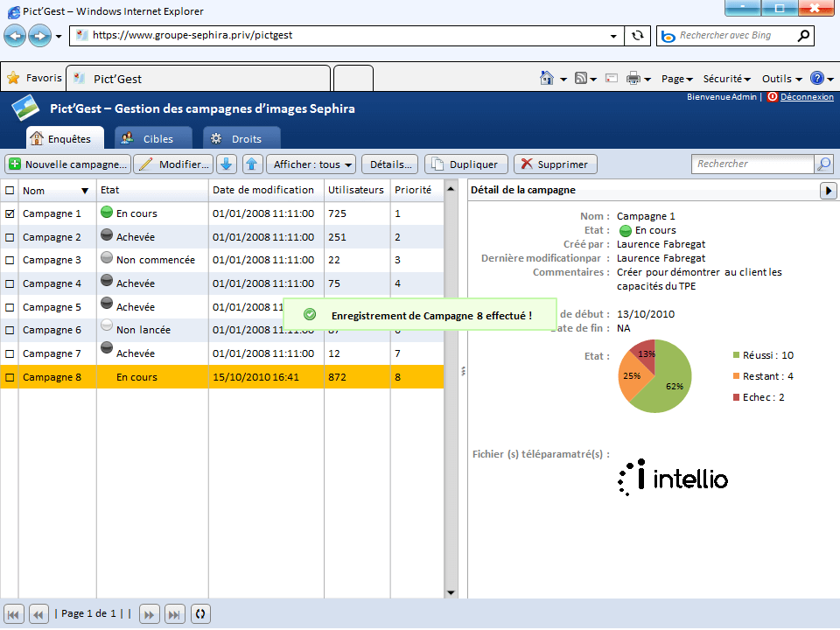
Task: Check the Campagne 2 checkbox
Action: click(x=10, y=237)
